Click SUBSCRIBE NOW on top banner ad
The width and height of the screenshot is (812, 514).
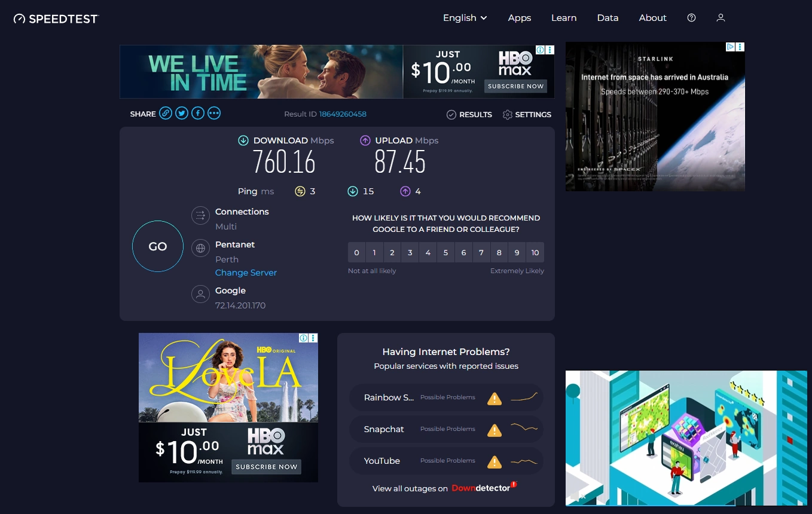[x=515, y=86]
